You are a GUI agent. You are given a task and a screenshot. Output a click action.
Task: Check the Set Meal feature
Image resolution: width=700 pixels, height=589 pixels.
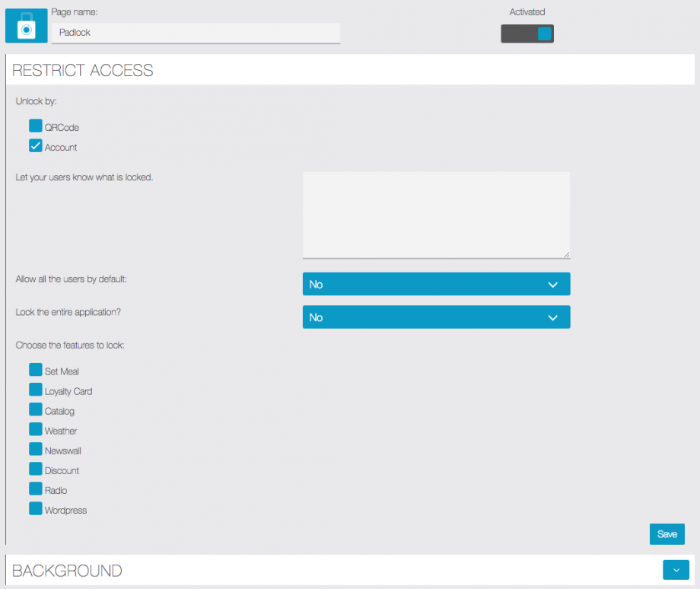[x=36, y=370]
